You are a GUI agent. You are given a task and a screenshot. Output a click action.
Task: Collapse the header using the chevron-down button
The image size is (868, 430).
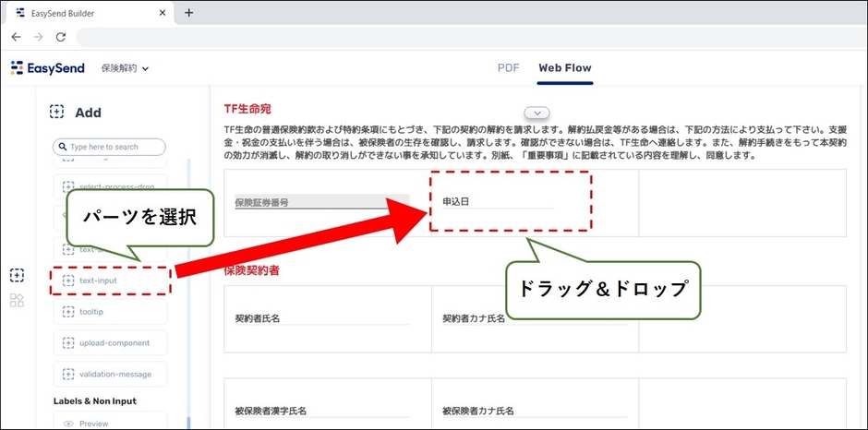tap(537, 113)
